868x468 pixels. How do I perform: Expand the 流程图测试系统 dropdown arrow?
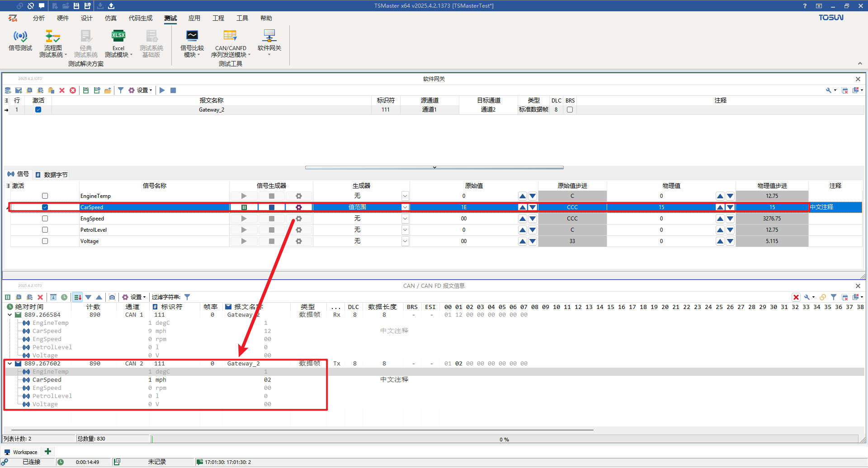66,55
